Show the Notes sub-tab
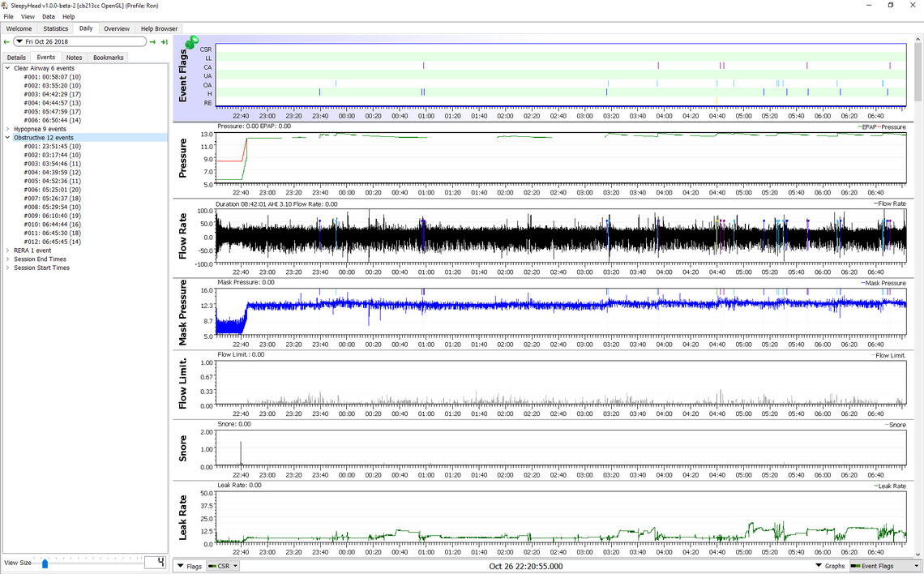This screenshot has width=924, height=574. click(75, 58)
